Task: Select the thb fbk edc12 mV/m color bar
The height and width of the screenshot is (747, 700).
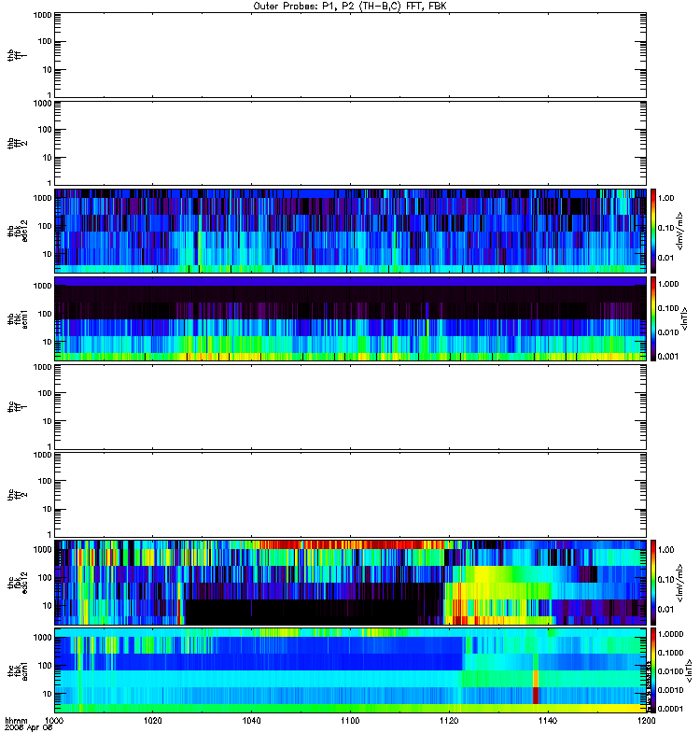Action: [x=653, y=231]
